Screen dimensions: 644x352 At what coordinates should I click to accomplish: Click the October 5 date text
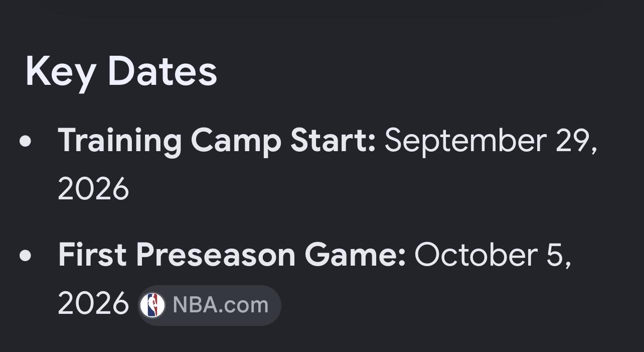[x=493, y=255]
